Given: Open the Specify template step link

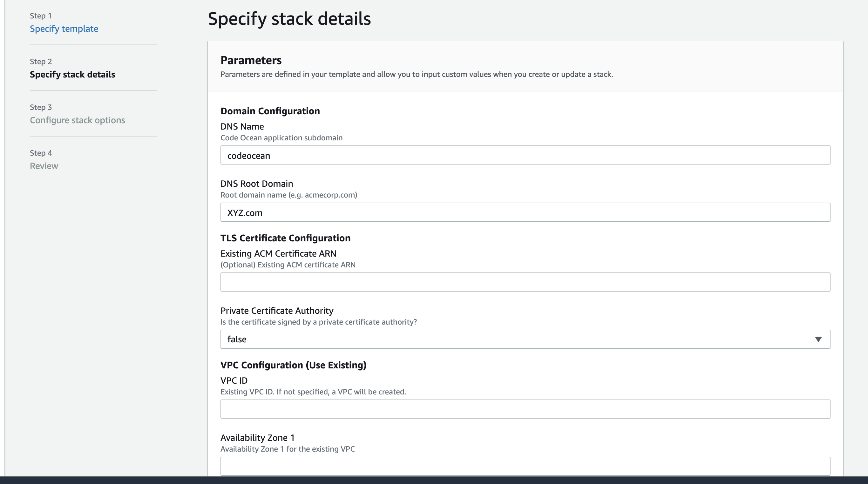Looking at the screenshot, I should pos(64,29).
